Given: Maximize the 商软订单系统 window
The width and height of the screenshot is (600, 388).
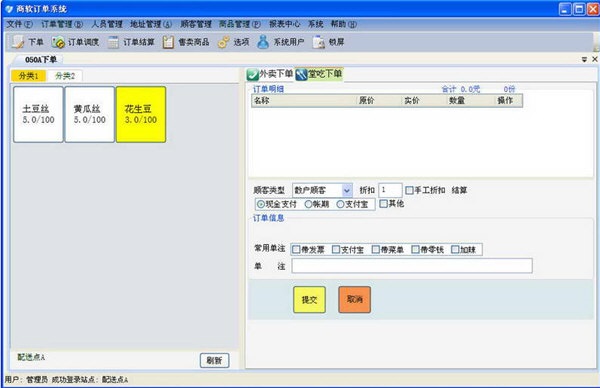Looking at the screenshot, I should (579, 9).
